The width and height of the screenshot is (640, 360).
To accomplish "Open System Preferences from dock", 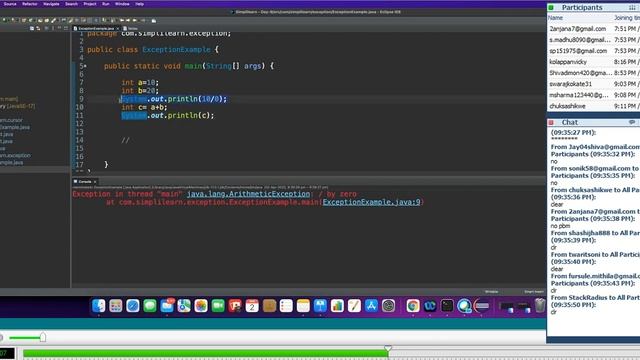I will point(389,305).
